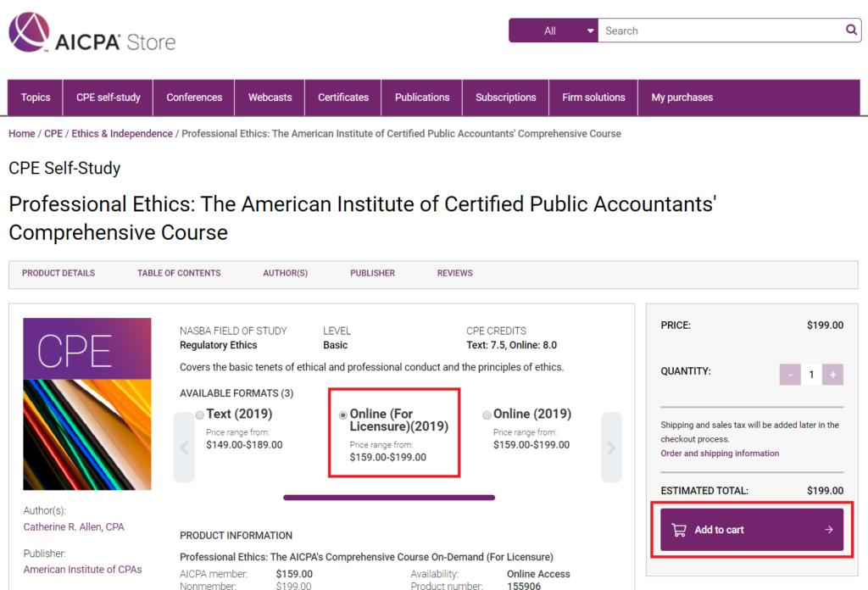Click the search magnifying glass icon
This screenshot has height=590, width=868.
(x=851, y=30)
